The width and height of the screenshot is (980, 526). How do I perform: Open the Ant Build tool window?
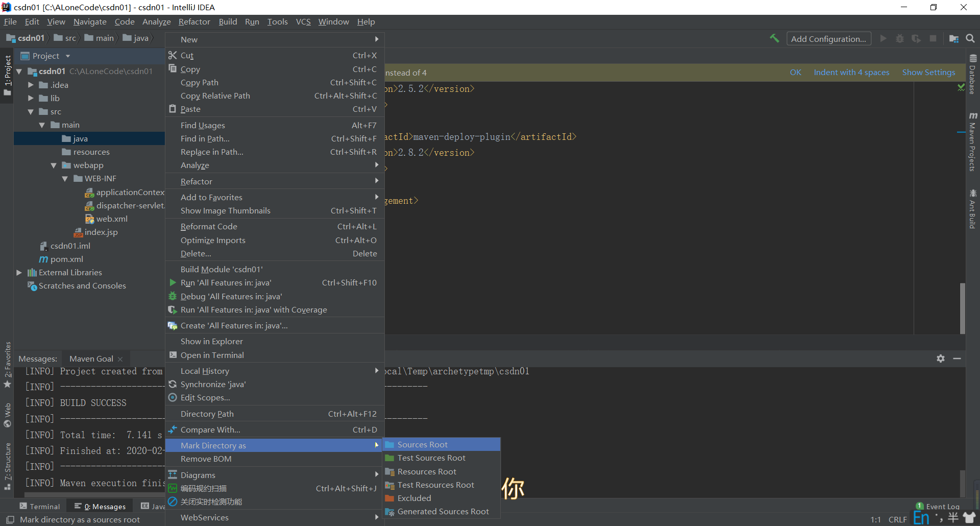pos(973,209)
